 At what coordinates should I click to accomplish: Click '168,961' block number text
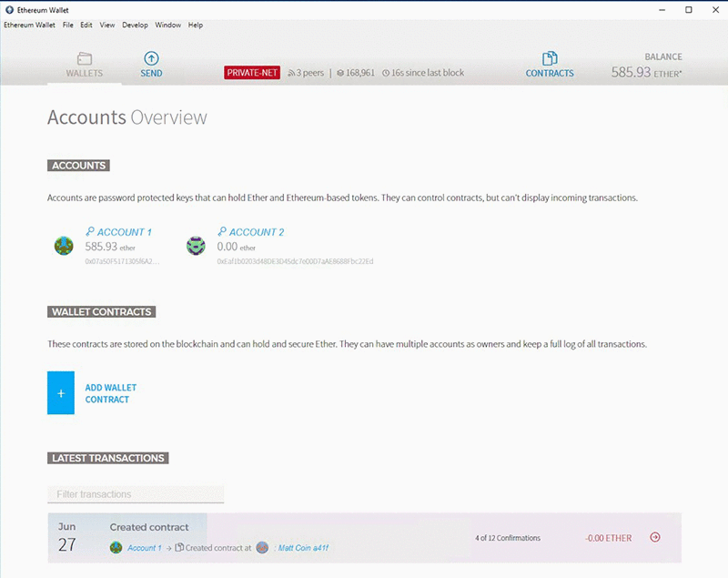pyautogui.click(x=360, y=73)
